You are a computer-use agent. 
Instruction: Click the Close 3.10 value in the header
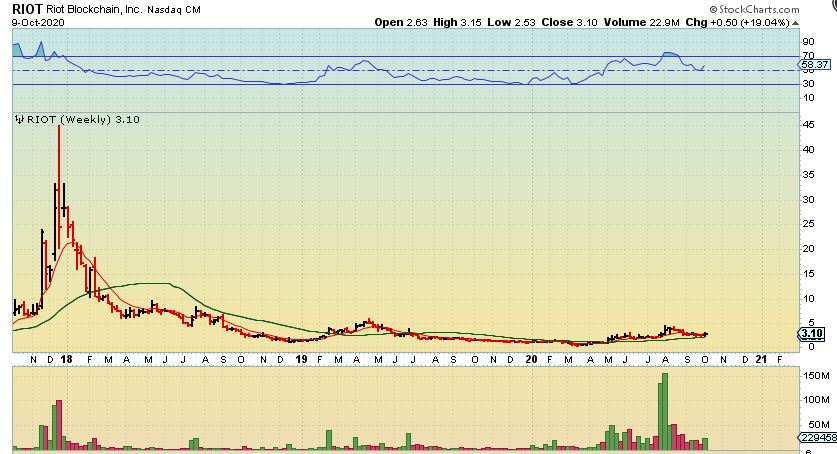[570, 22]
